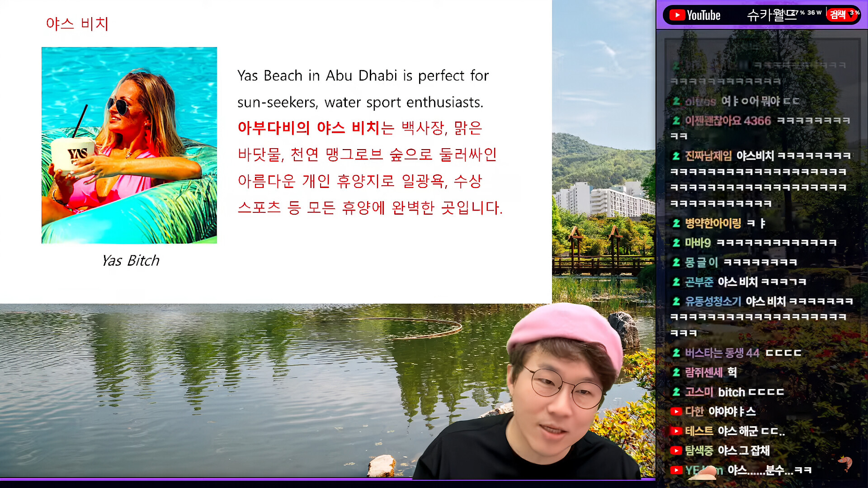Click the YouTube badge next to 테스트

(x=676, y=431)
